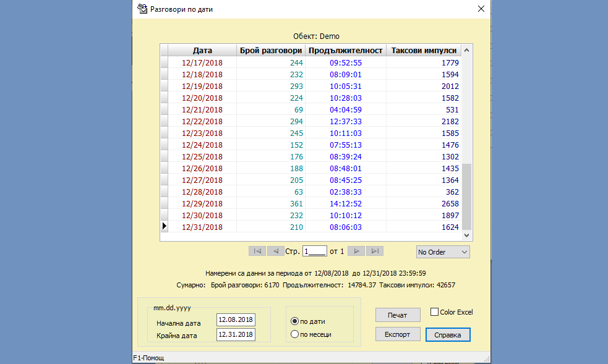The width and height of the screenshot is (608, 364).
Task: Select the 12/22/2018 date cell
Action: click(x=202, y=121)
